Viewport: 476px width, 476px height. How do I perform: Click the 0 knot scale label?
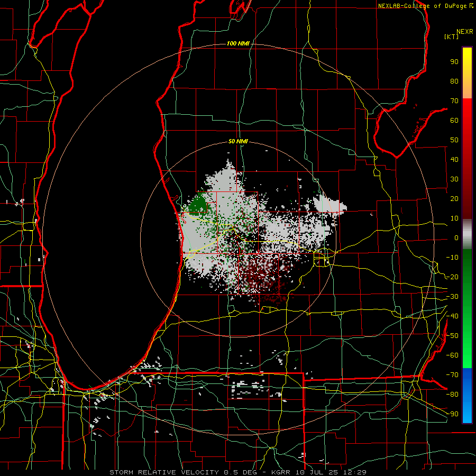(x=456, y=237)
